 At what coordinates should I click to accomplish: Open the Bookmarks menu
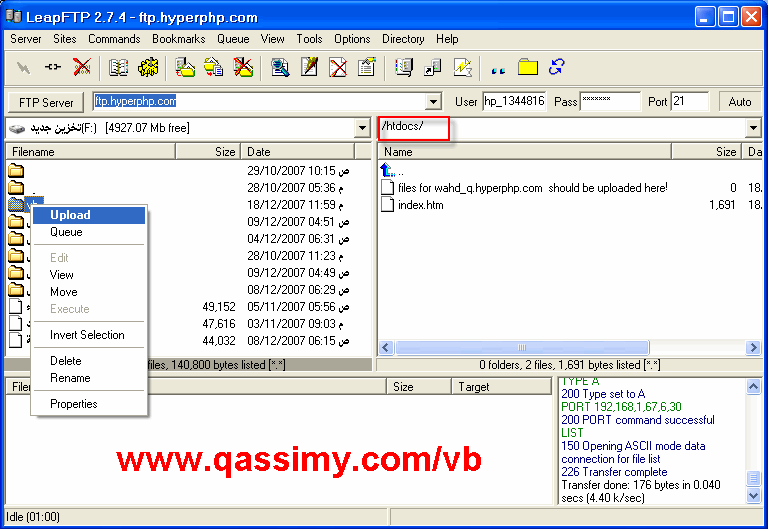(178, 39)
